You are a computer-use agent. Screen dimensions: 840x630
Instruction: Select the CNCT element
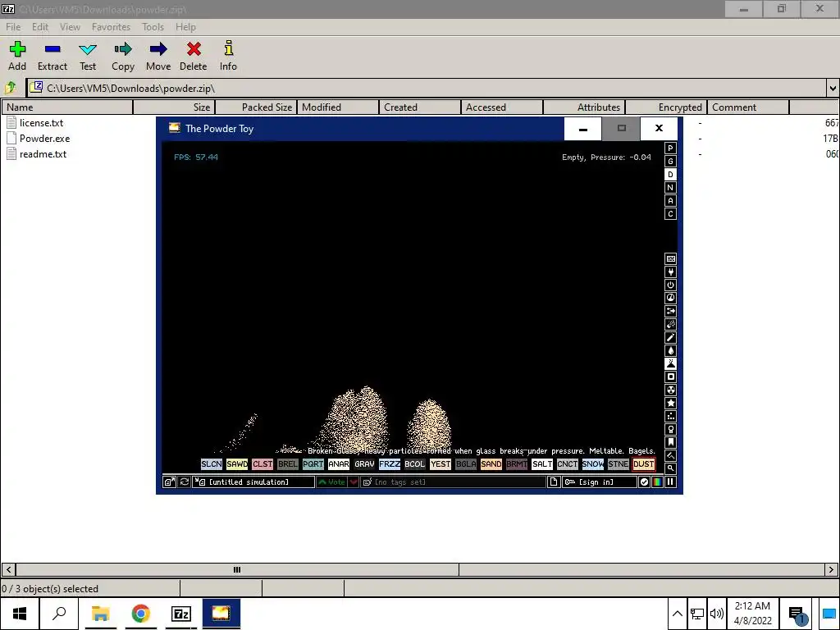(568, 464)
